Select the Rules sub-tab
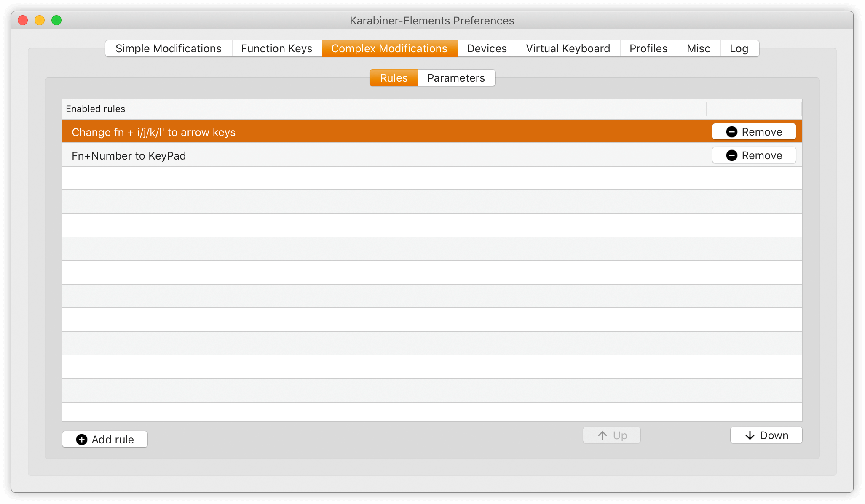Viewport: 865px width, 504px height. [394, 78]
